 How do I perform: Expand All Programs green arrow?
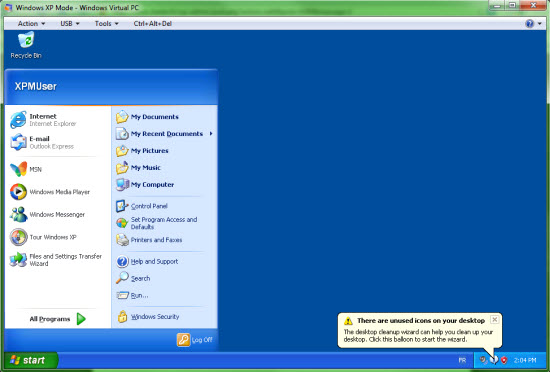(81, 319)
